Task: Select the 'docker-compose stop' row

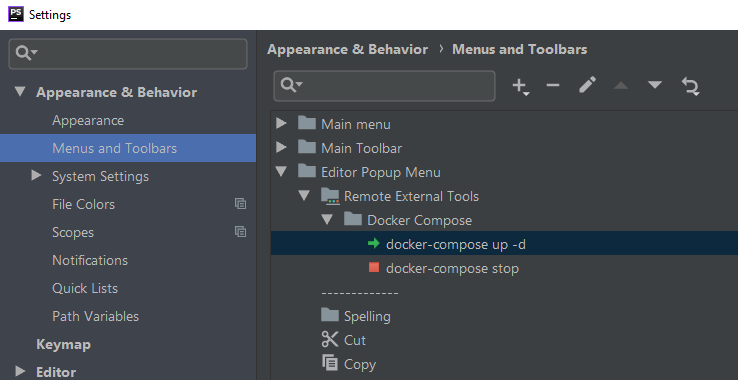Action: [504, 267]
